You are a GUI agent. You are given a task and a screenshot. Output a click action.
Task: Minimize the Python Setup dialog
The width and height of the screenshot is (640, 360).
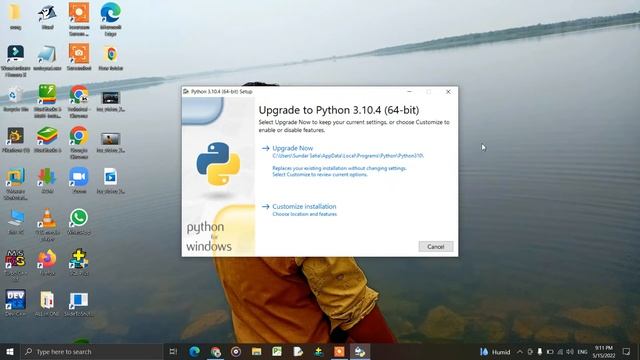click(x=410, y=92)
